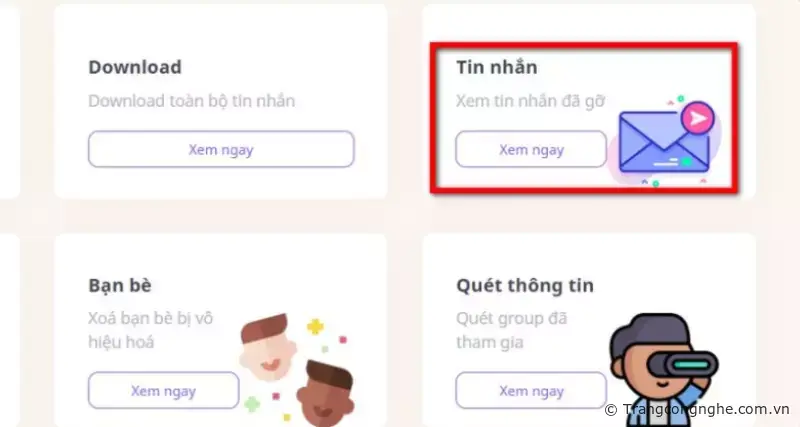Image resolution: width=800 pixels, height=427 pixels.
Task: Click the yellow plus decoration near friend faces
Action: pyautogui.click(x=315, y=326)
